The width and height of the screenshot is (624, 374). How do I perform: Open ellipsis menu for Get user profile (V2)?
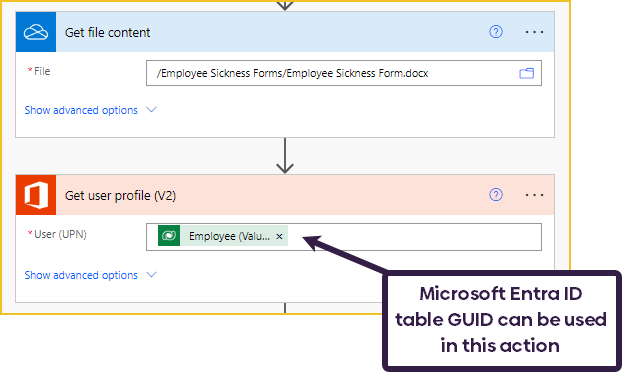coord(534,195)
